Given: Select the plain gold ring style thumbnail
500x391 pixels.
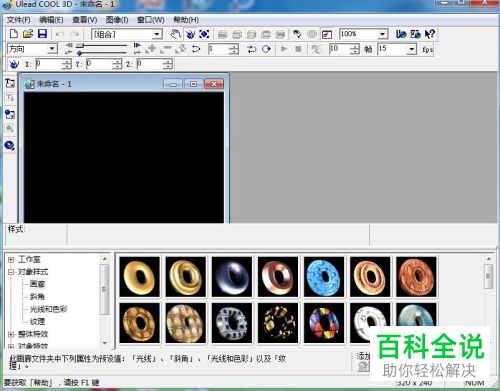Looking at the screenshot, I should point(139,277).
